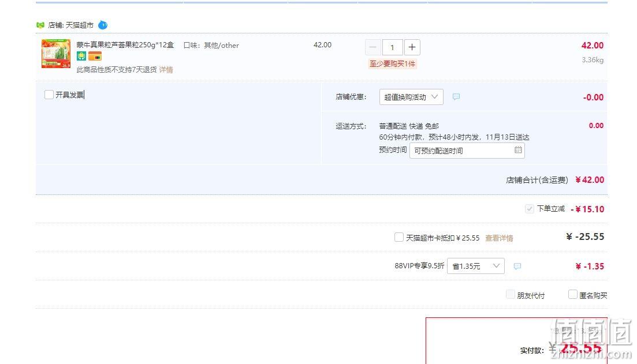Viewport: 637px width, 364px height.
Task: Click the 88VIP discount amount ¥ -1.35
Action: point(590,267)
